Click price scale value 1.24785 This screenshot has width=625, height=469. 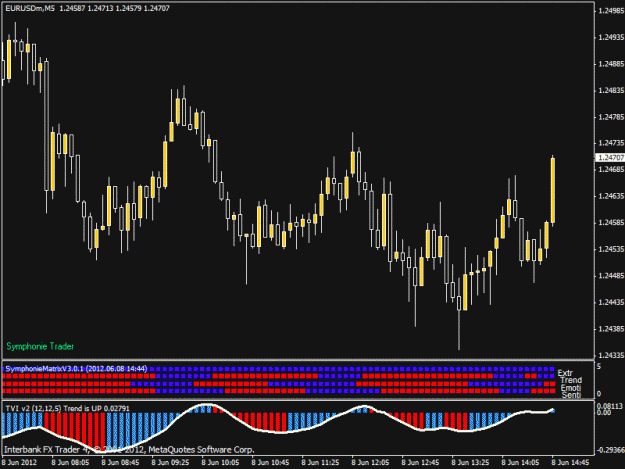pos(611,117)
